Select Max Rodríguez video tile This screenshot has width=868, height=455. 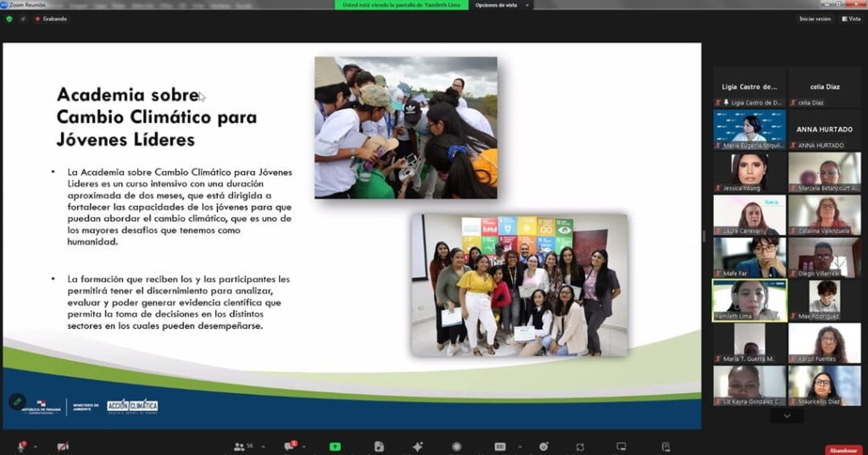[824, 300]
